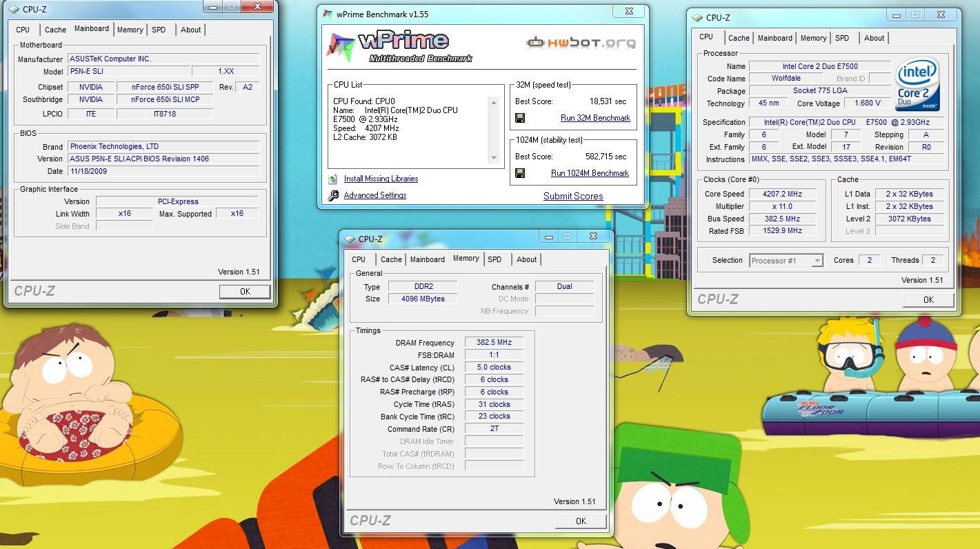
Task: Click the 18,531 sec best score
Action: [x=608, y=101]
